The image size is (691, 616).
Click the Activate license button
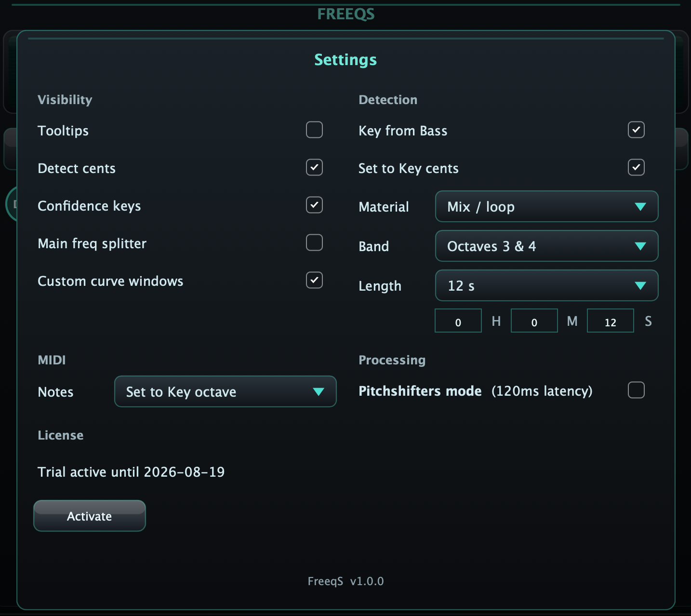pos(90,516)
